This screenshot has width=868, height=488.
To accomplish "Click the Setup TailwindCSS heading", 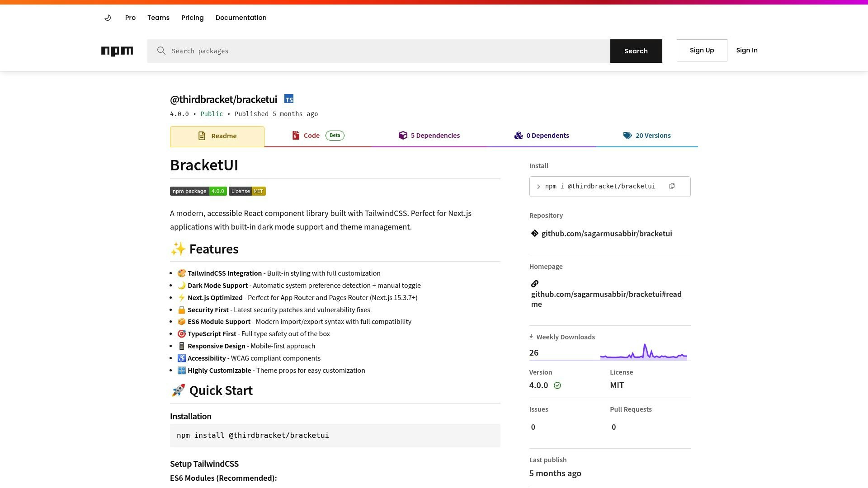I will pos(204,464).
